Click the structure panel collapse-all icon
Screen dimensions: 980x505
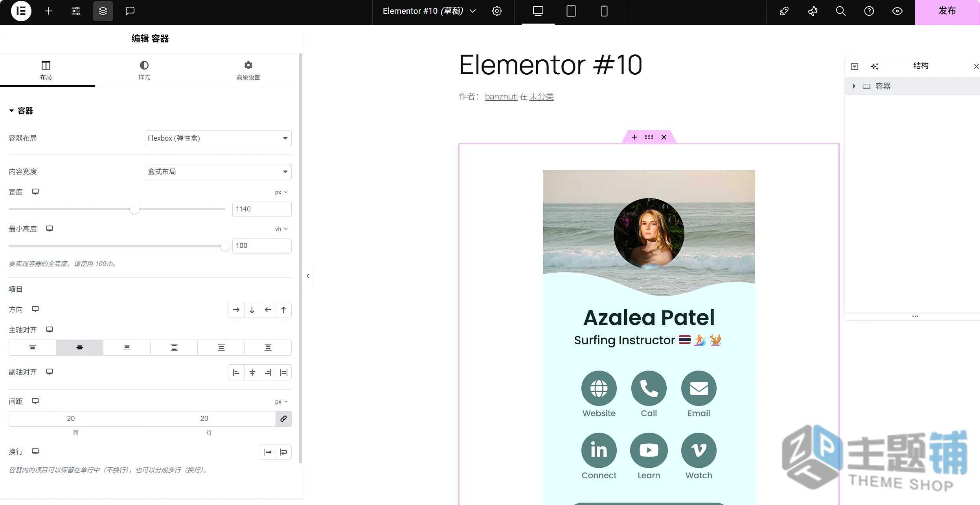[x=855, y=66]
